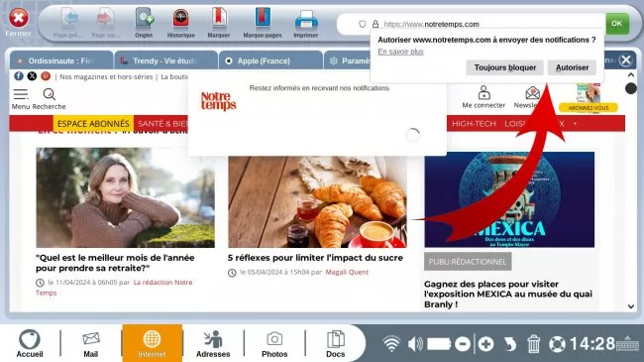
Task: Zoom in with the plus circle
Action: point(485,344)
